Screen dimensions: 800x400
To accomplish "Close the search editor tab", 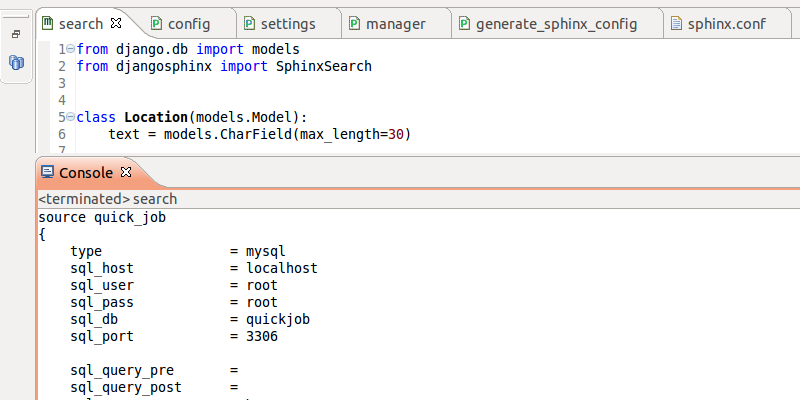I will click(116, 23).
